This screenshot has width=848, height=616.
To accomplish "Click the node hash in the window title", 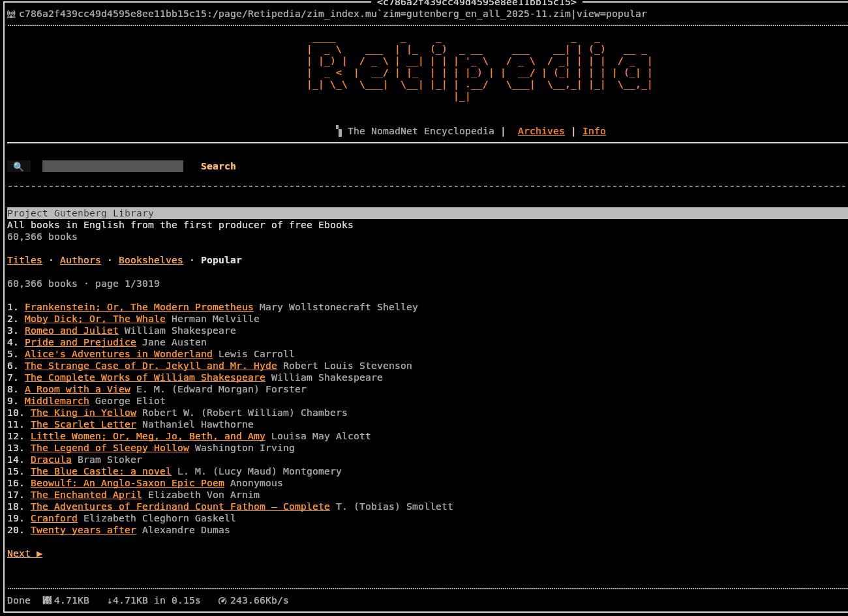I will [x=477, y=3].
